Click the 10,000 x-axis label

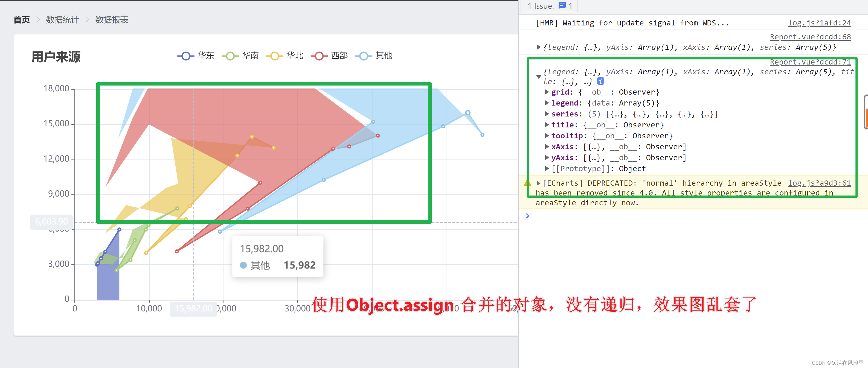[x=149, y=308]
